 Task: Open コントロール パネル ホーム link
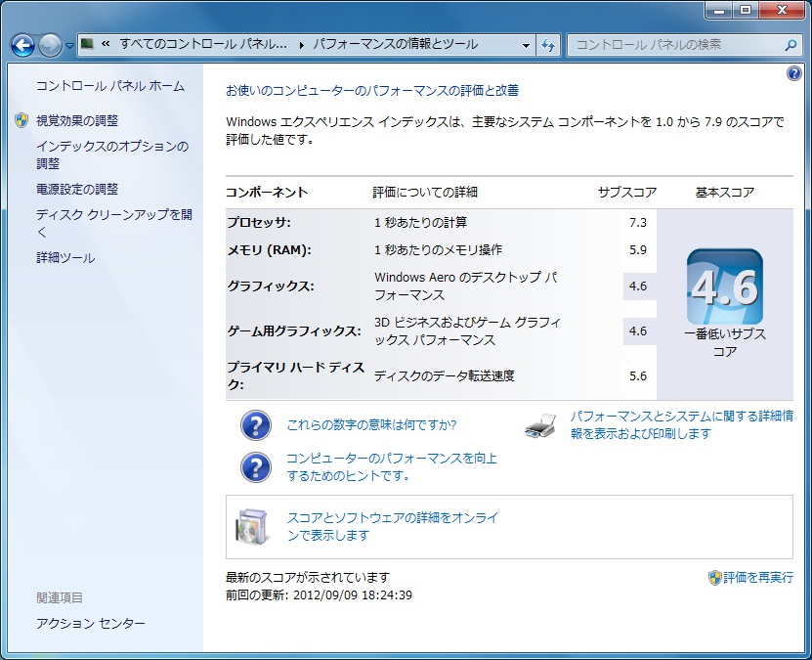tap(109, 86)
